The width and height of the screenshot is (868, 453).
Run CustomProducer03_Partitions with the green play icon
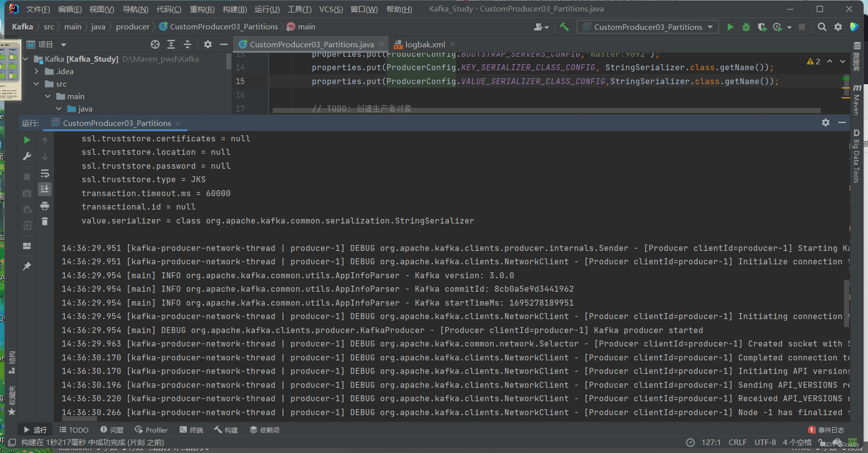[730, 27]
